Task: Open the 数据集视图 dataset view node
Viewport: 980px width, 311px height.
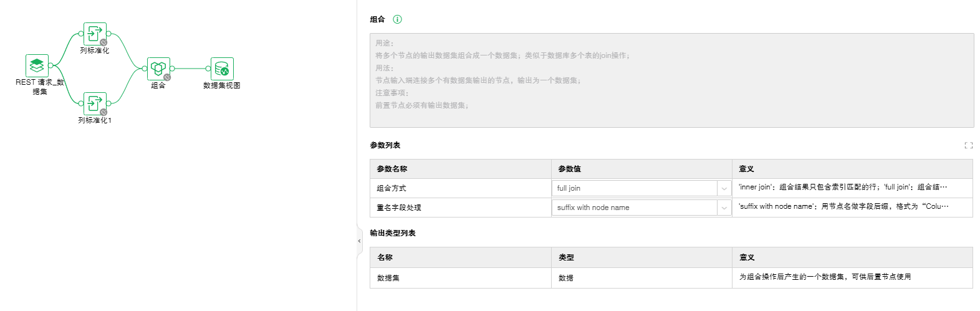Action: pos(222,69)
